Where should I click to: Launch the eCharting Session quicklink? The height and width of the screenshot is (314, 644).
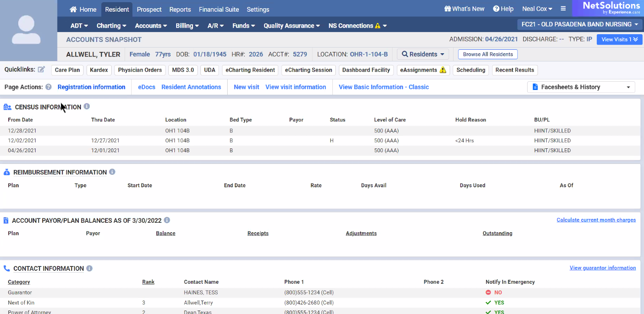[x=309, y=70]
